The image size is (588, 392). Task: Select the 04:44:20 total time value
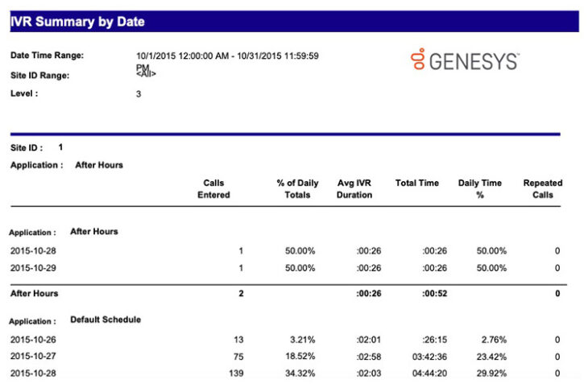(430, 374)
